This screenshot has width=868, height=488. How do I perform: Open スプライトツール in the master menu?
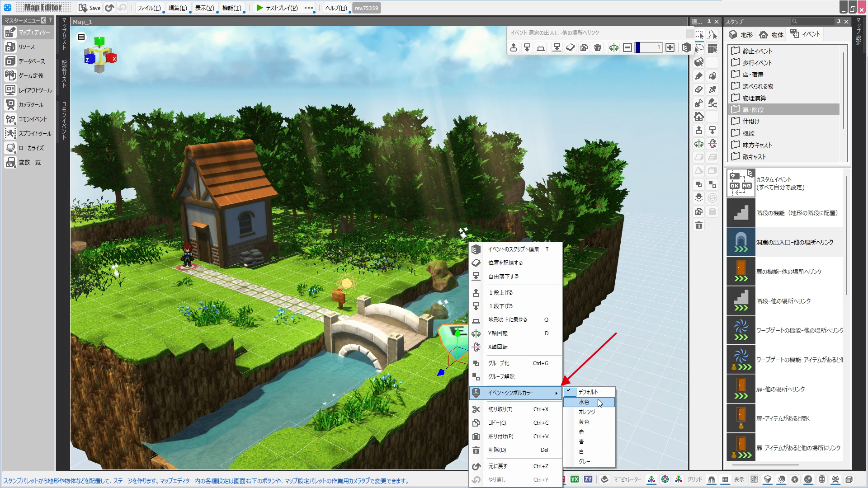click(28, 134)
